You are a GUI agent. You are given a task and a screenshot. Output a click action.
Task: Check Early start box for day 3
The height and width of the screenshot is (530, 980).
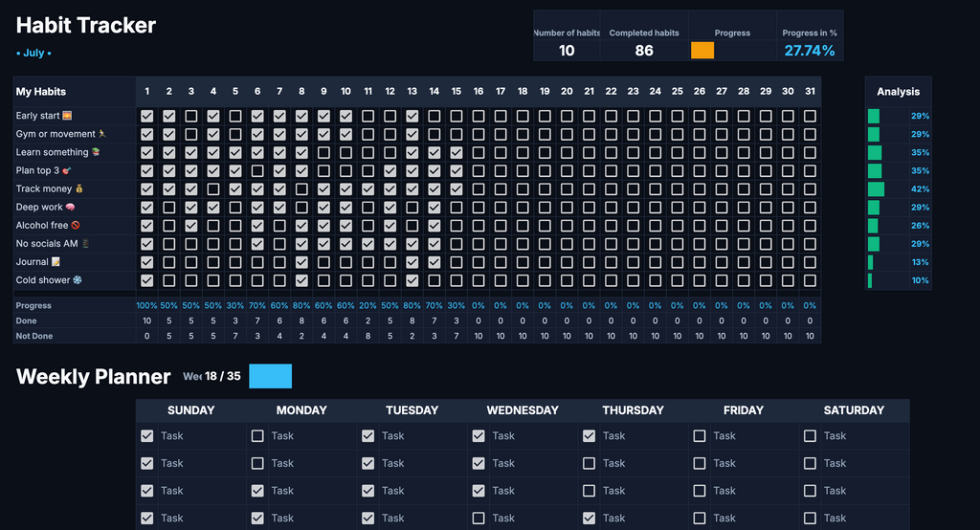(191, 117)
